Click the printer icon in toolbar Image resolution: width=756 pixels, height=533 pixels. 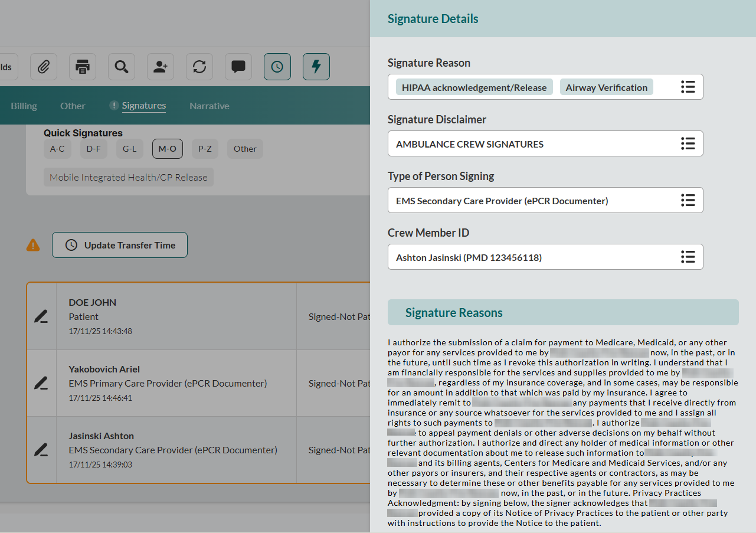(83, 67)
